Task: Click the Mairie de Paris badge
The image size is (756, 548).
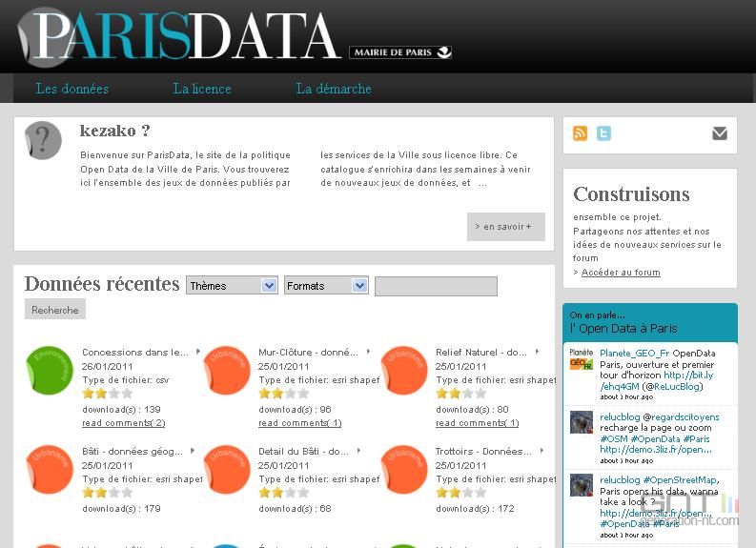Action: click(x=400, y=52)
